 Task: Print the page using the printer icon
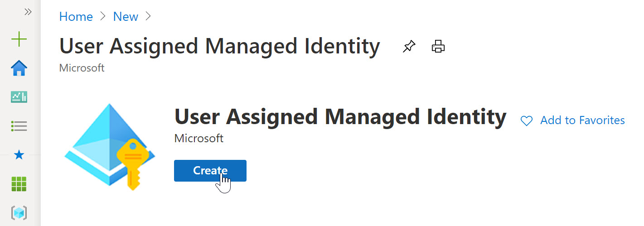pos(438,46)
